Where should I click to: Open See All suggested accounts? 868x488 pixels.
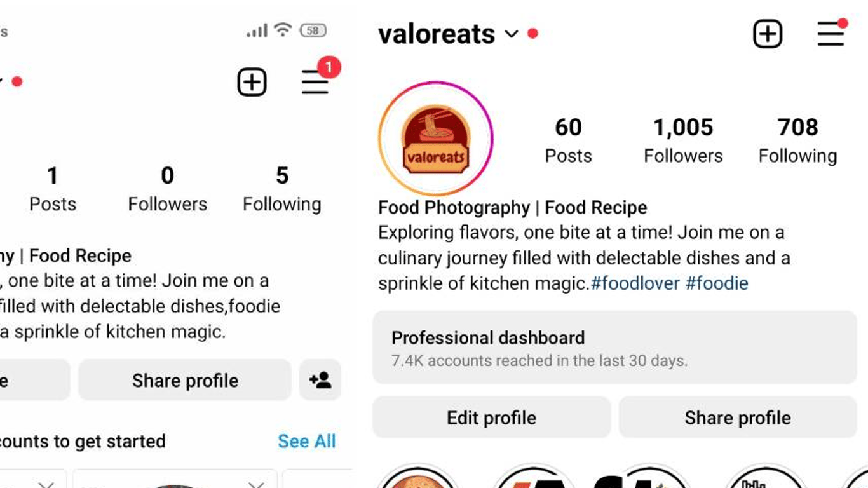tap(307, 441)
